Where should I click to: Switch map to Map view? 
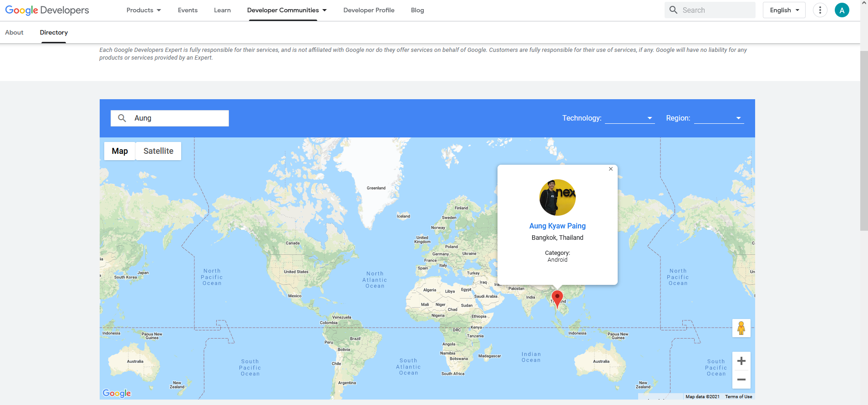click(120, 151)
